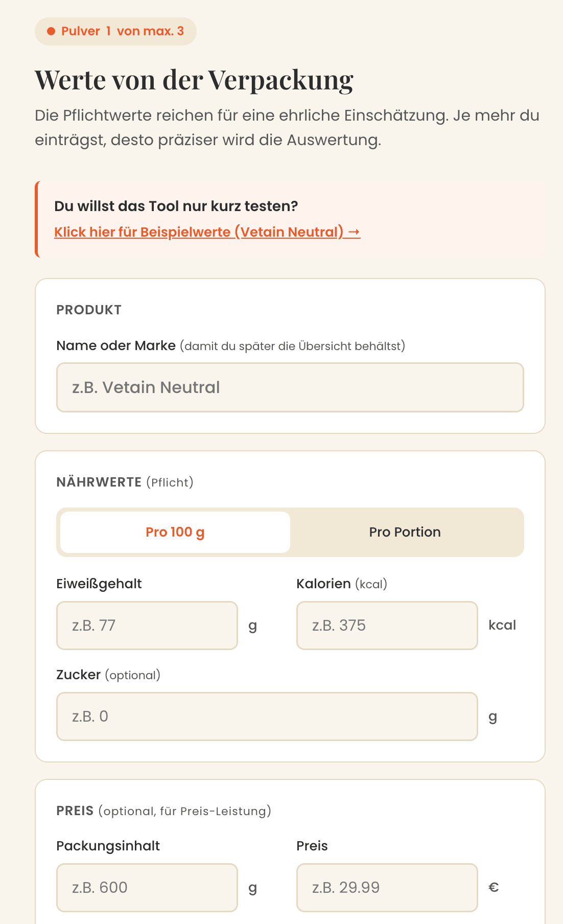The height and width of the screenshot is (924, 563).
Task: Switch to the "Pro Portion" option
Action: click(405, 532)
